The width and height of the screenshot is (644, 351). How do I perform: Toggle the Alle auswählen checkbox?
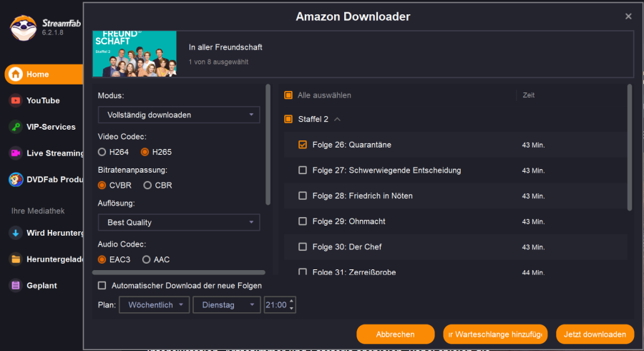(288, 95)
